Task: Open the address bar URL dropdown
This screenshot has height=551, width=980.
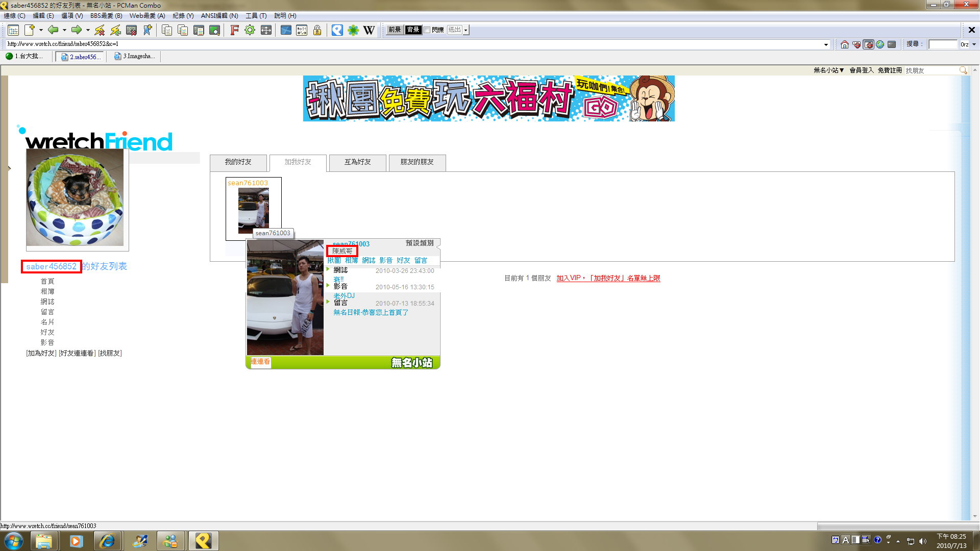Action: point(826,44)
